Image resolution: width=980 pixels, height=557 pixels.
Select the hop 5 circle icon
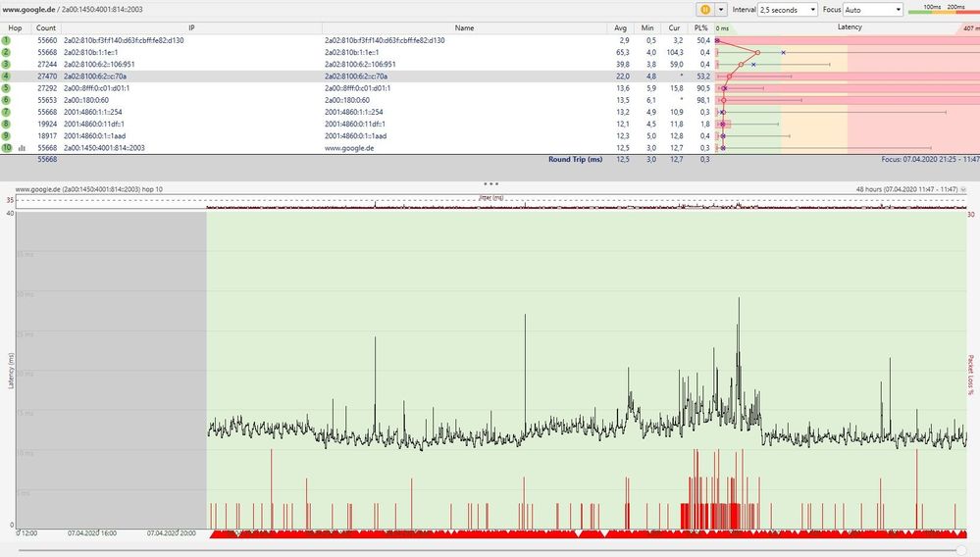pos(6,87)
